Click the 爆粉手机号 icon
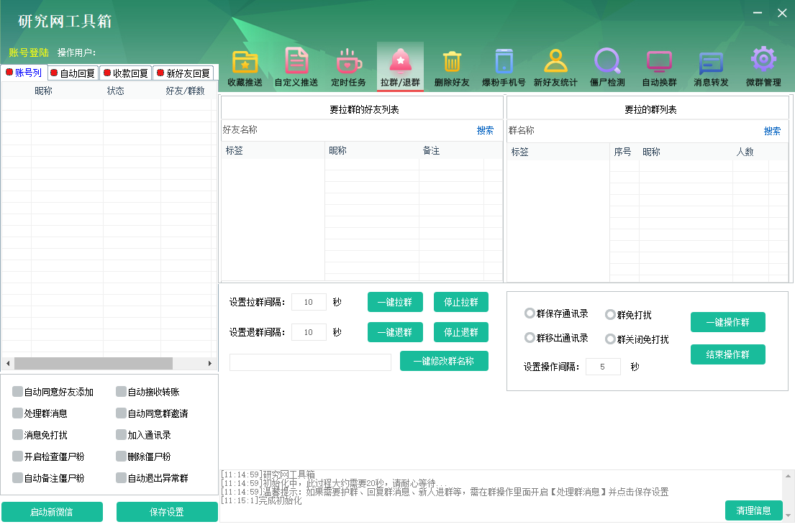The height and width of the screenshot is (532, 795). tap(504, 65)
